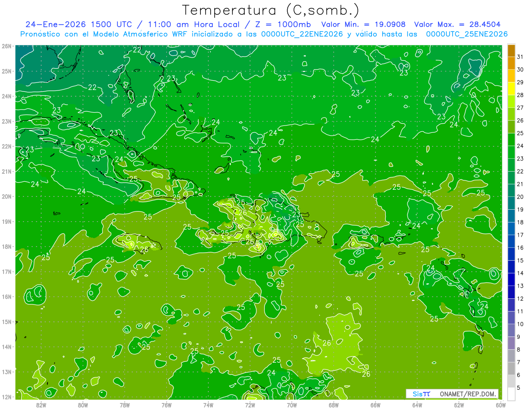
Task: Click the '18N' latitude axis label
Action: [x=6, y=247]
